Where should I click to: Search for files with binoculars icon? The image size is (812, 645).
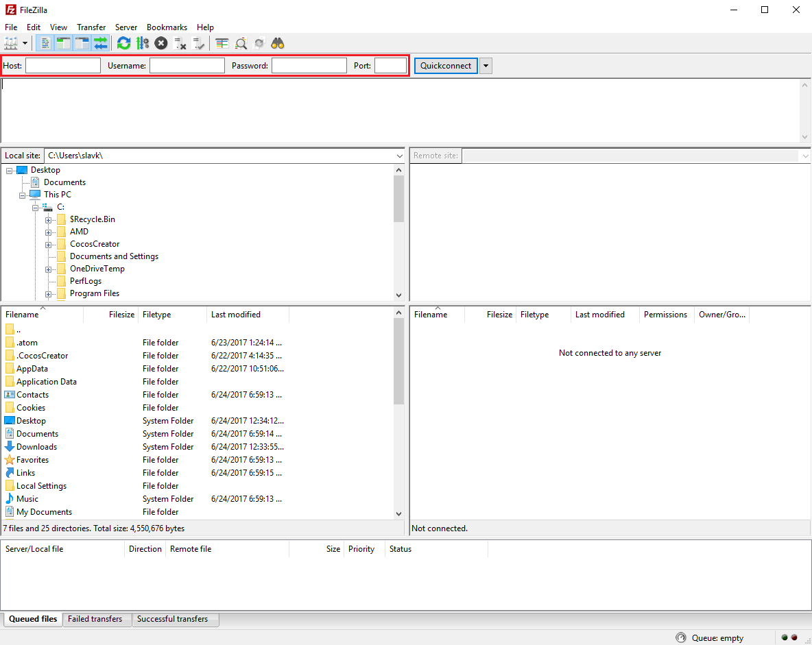pyautogui.click(x=278, y=43)
